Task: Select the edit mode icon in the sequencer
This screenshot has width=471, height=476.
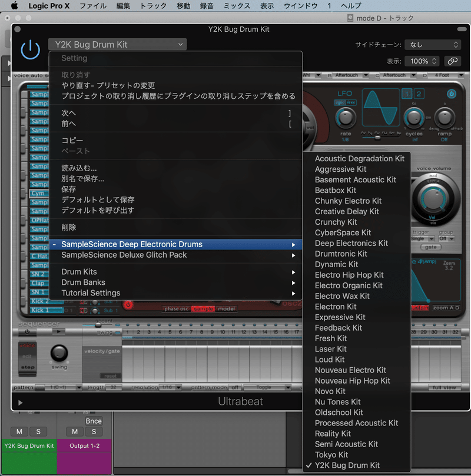Action: [x=27, y=356]
